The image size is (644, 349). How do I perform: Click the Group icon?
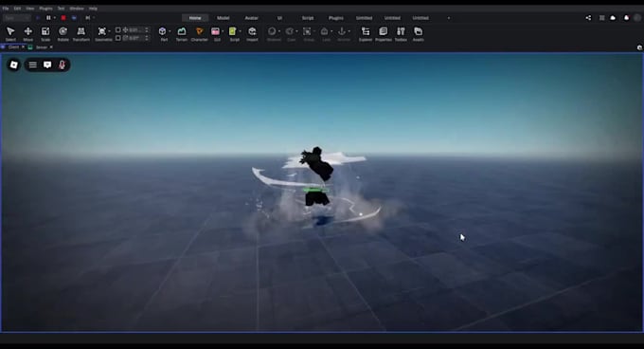[x=307, y=31]
